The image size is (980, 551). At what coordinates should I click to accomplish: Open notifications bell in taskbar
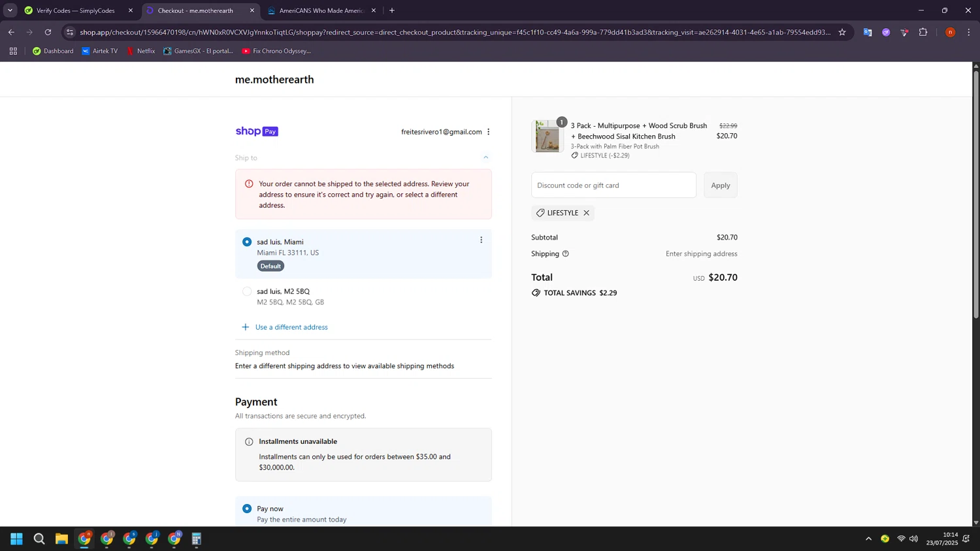click(x=966, y=539)
